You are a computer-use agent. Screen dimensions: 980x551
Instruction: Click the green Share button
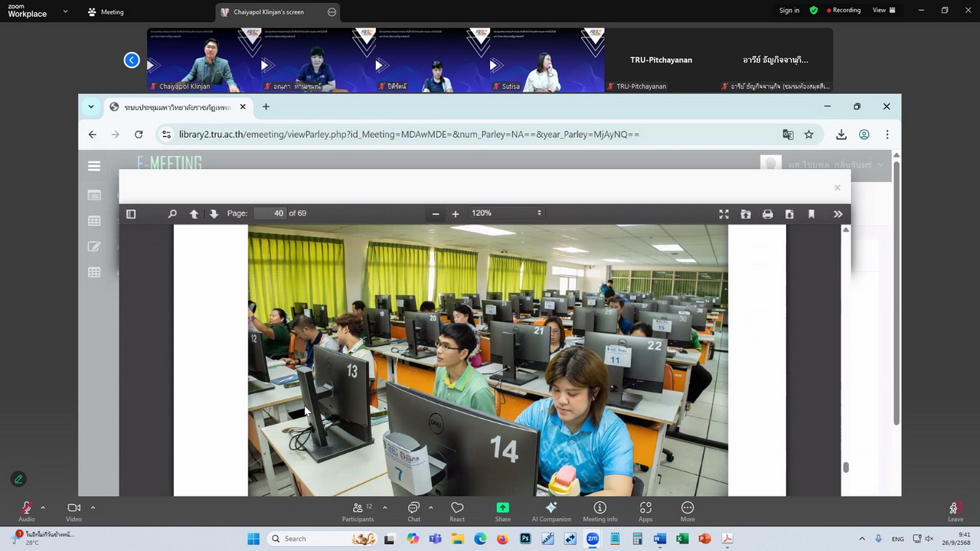pos(502,510)
